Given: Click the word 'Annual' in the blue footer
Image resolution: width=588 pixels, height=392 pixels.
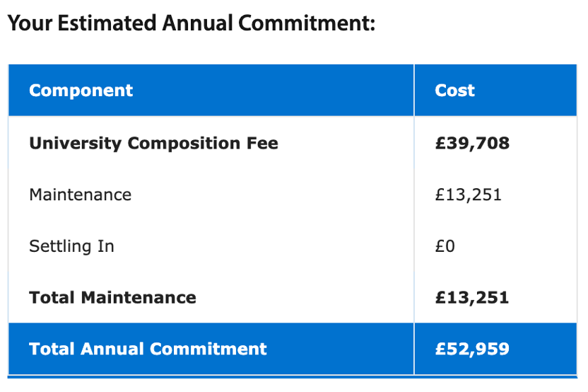Looking at the screenshot, I should (x=112, y=349).
